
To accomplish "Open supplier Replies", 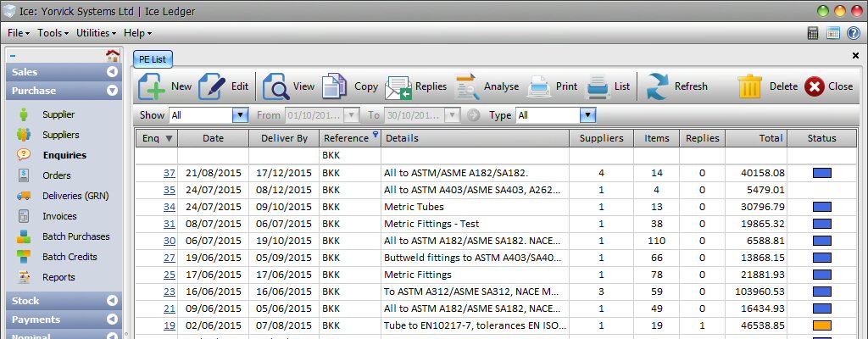I will point(415,86).
